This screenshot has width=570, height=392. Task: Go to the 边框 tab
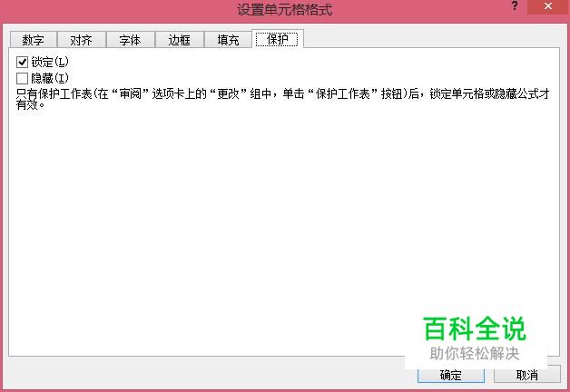179,40
